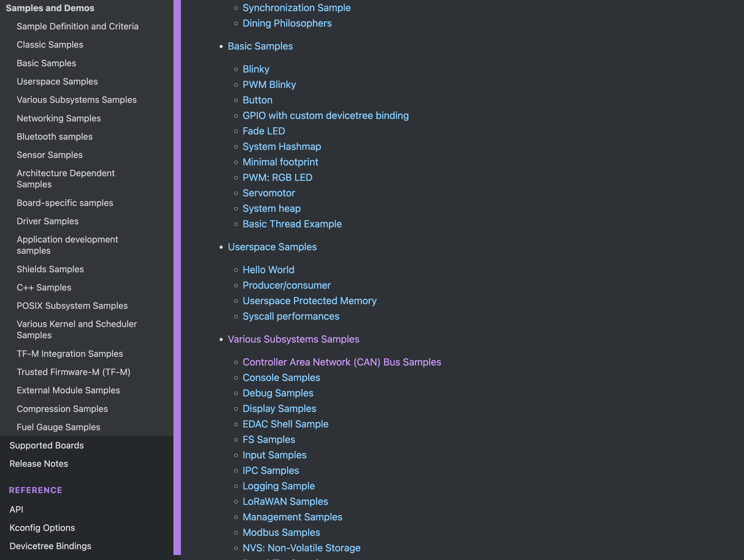Go to Basic Samples heading link
This screenshot has height=560, width=744.
tap(260, 46)
